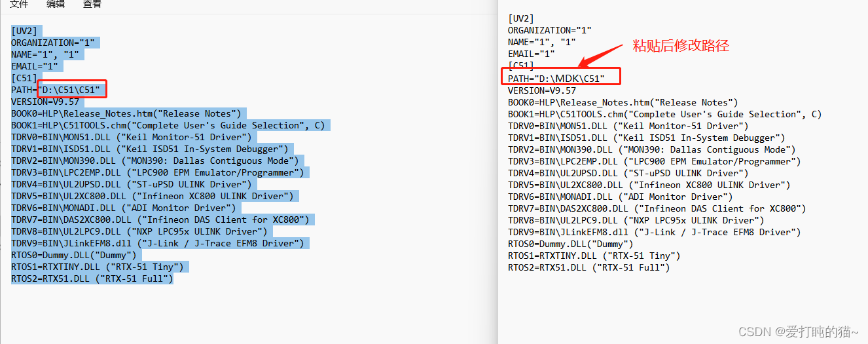The image size is (868, 344).
Task: Click RTOS1=RTXTINY.DLL line in right window
Action: 594,256
